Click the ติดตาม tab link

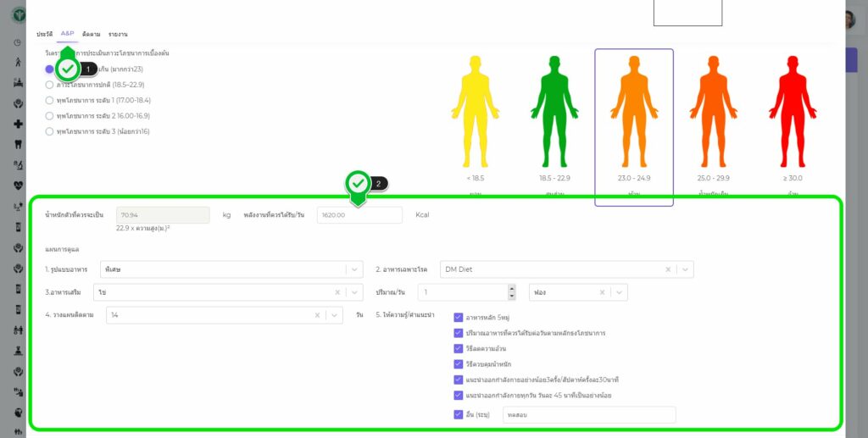coord(91,34)
